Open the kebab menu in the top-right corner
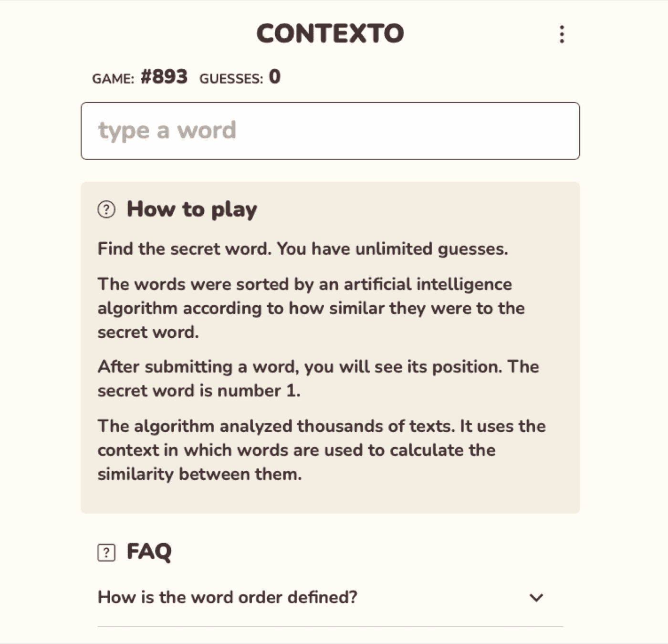Screen dimensions: 668x644 [x=561, y=33]
